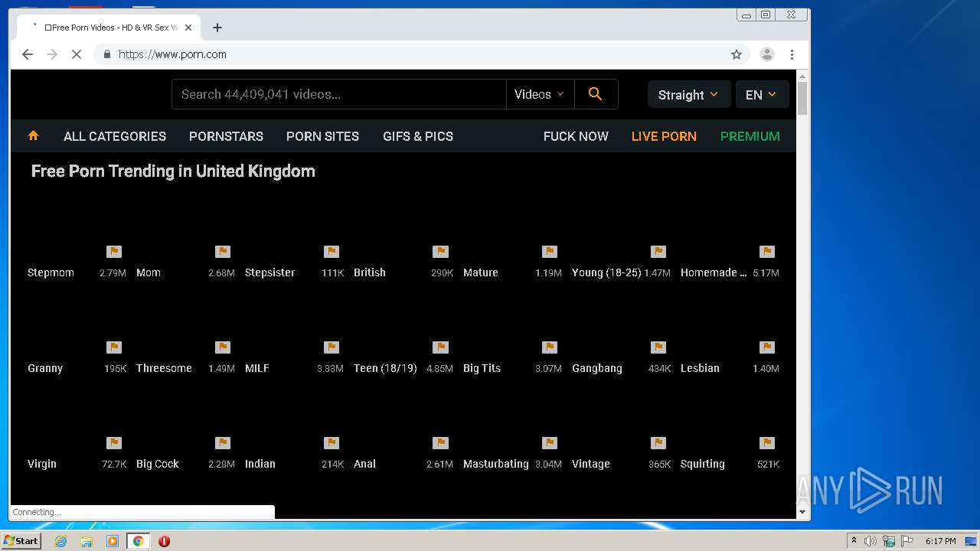Click the flag icon above Vintage

tap(658, 443)
